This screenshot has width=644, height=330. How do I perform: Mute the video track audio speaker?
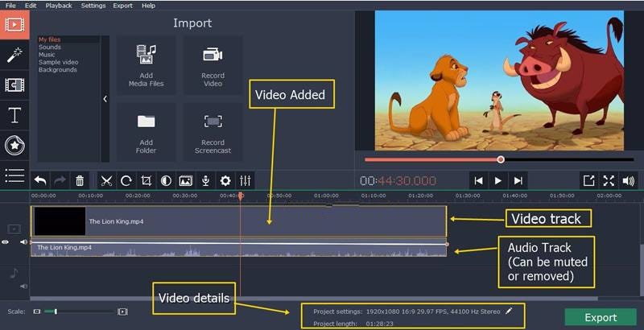[x=24, y=242]
